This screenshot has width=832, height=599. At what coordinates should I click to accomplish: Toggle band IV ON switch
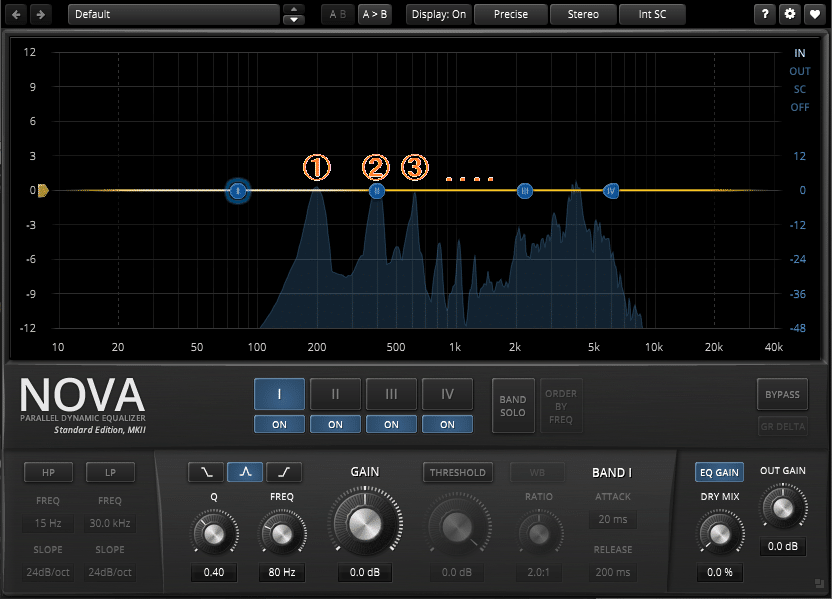click(x=447, y=424)
